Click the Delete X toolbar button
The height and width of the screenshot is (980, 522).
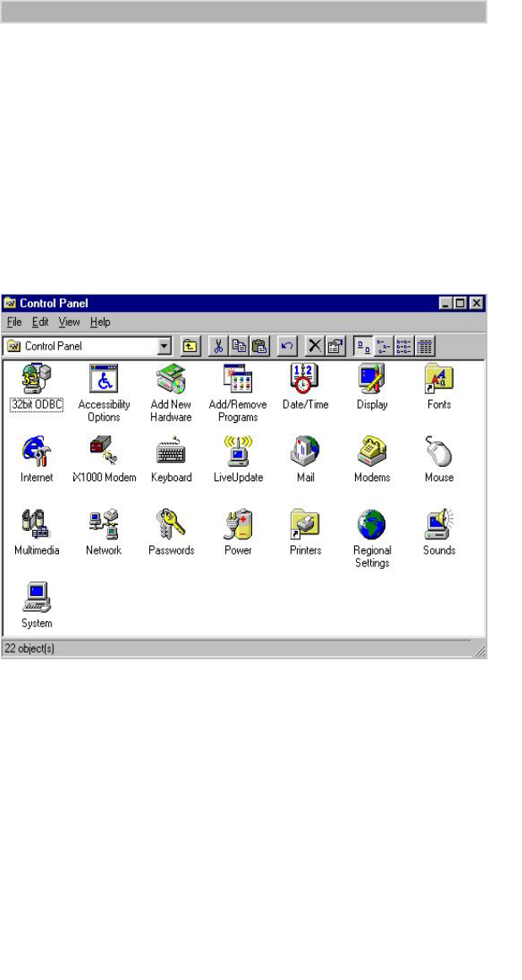click(316, 345)
